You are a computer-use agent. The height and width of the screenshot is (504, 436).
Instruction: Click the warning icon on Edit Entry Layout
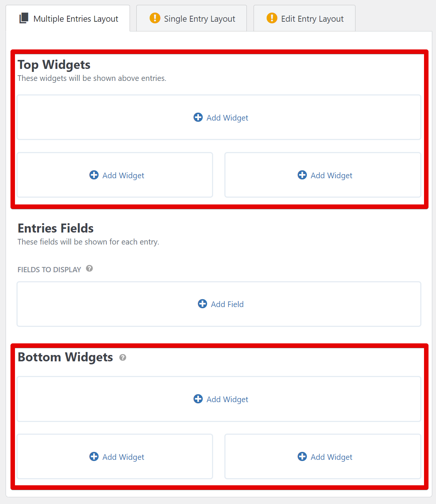[272, 18]
